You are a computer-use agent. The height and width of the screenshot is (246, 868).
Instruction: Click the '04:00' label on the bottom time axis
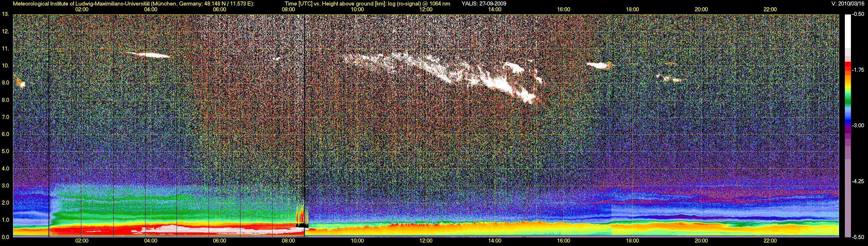(151, 241)
